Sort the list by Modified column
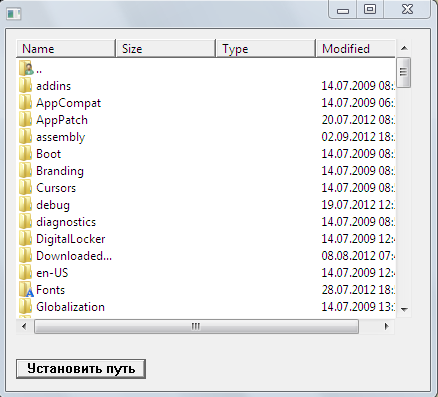The image size is (438, 397). (356, 49)
